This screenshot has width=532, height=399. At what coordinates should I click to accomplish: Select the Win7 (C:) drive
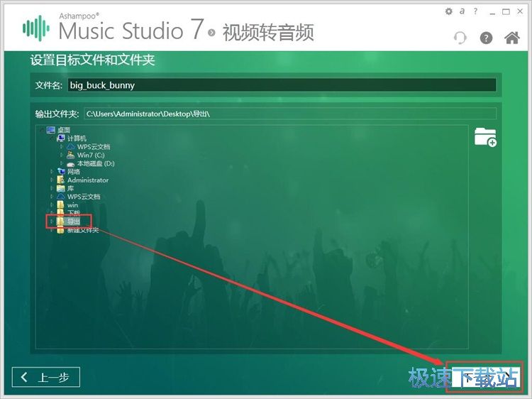91,155
